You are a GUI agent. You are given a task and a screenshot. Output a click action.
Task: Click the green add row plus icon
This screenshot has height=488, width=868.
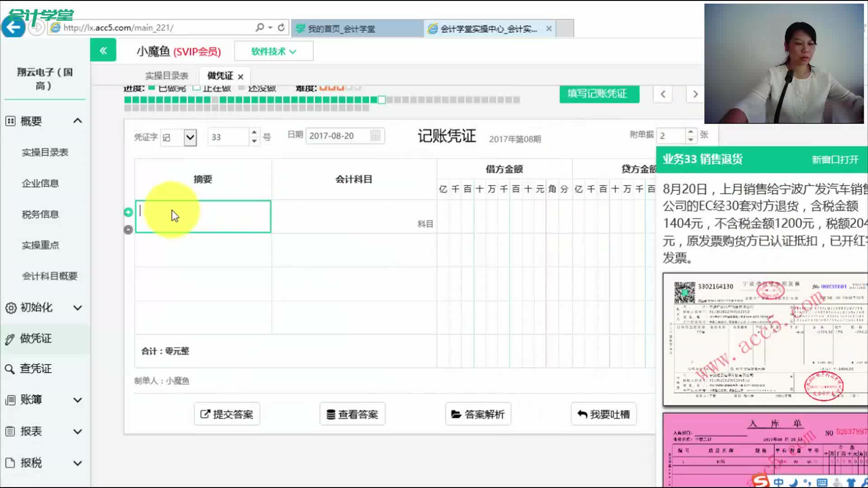coord(128,212)
